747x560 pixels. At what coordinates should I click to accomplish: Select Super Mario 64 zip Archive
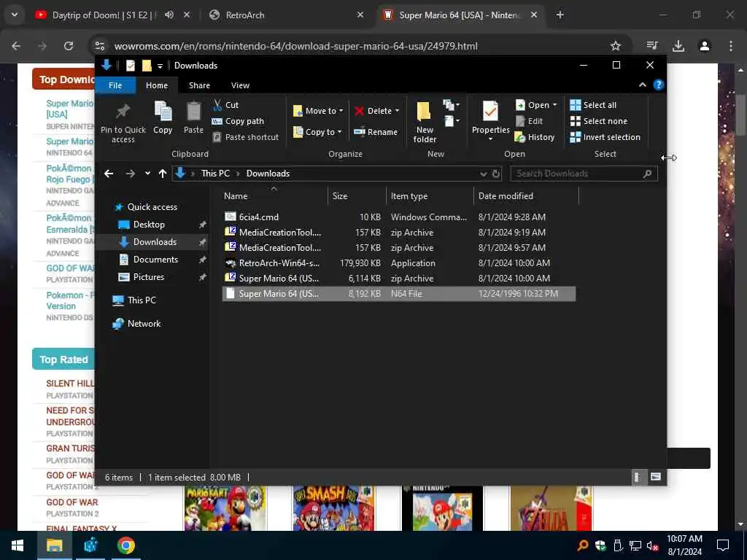(x=399, y=278)
